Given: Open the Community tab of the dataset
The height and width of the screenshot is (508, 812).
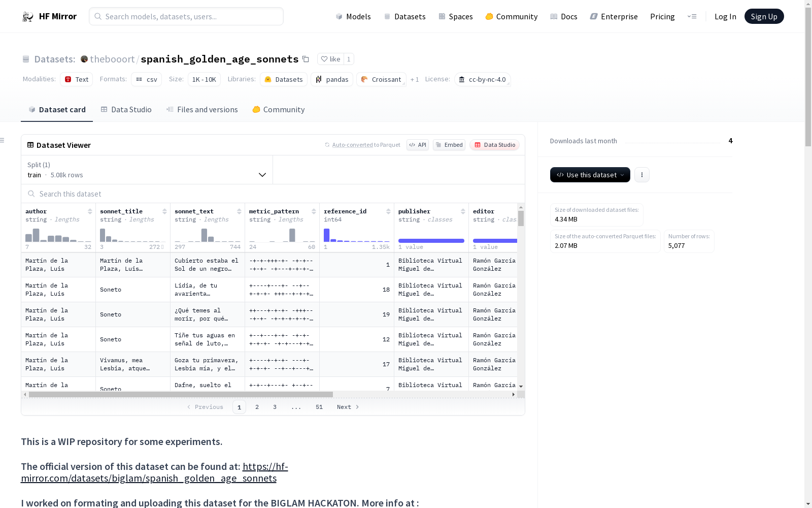Looking at the screenshot, I should (x=279, y=110).
